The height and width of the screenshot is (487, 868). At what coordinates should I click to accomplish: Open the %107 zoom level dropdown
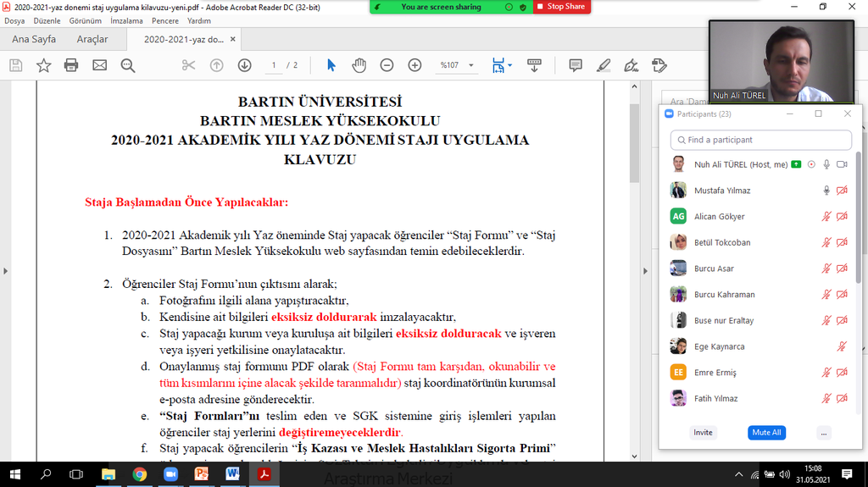click(472, 65)
